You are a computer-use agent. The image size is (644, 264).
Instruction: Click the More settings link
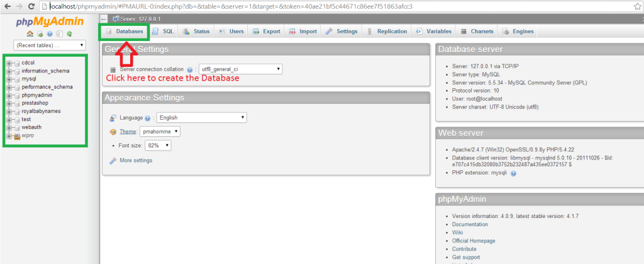(x=136, y=161)
